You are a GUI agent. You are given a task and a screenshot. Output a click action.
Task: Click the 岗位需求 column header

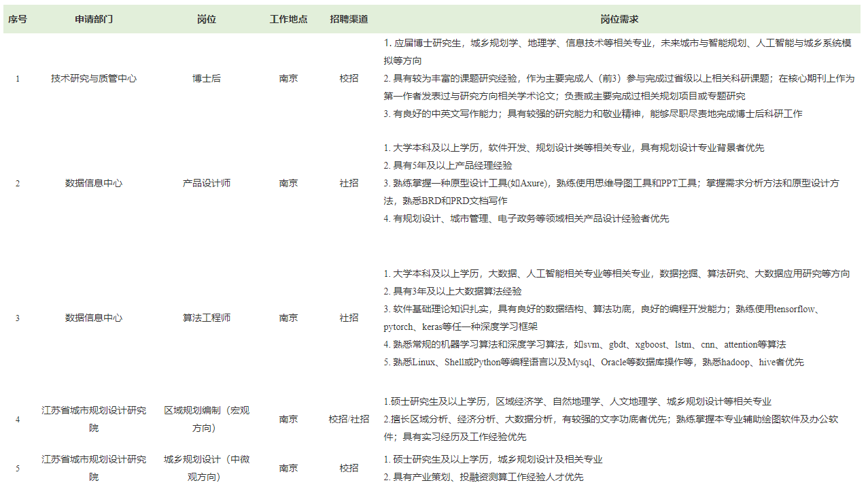[619, 20]
